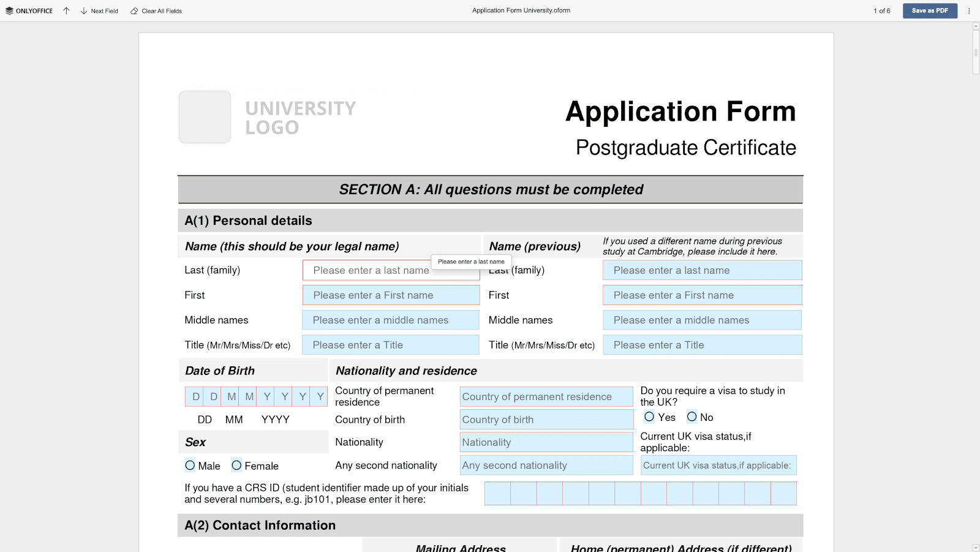Clear All Fields in the form
The width and height of the screenshot is (980, 552).
tap(156, 11)
